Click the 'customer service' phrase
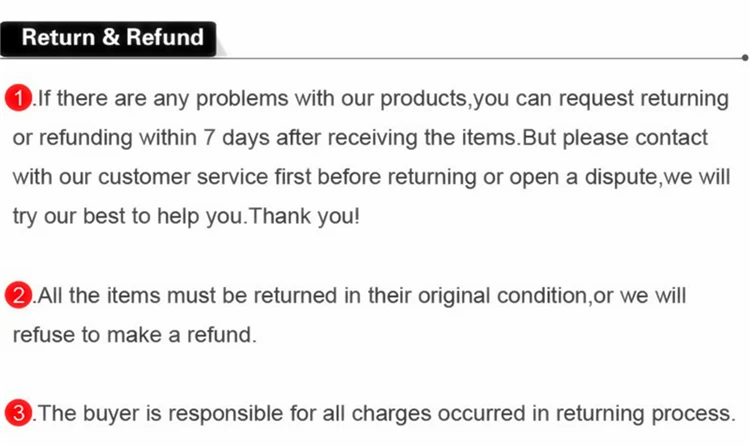The height and width of the screenshot is (446, 750). tap(183, 178)
